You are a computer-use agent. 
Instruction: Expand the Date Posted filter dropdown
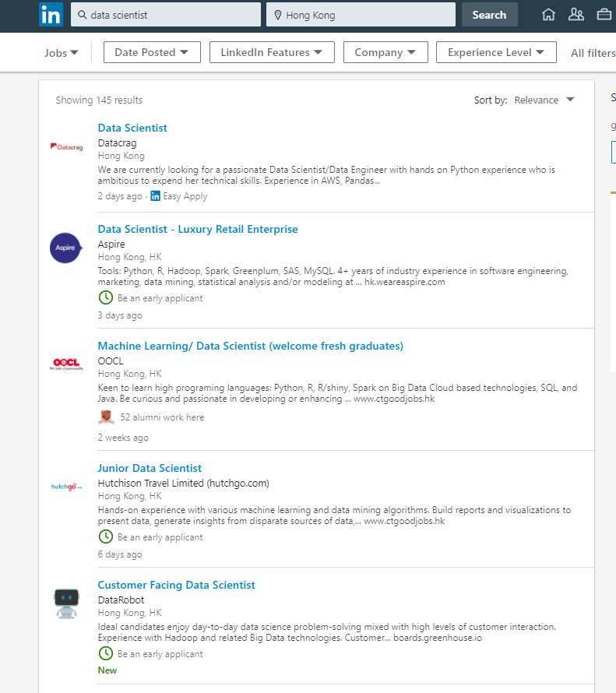(152, 52)
